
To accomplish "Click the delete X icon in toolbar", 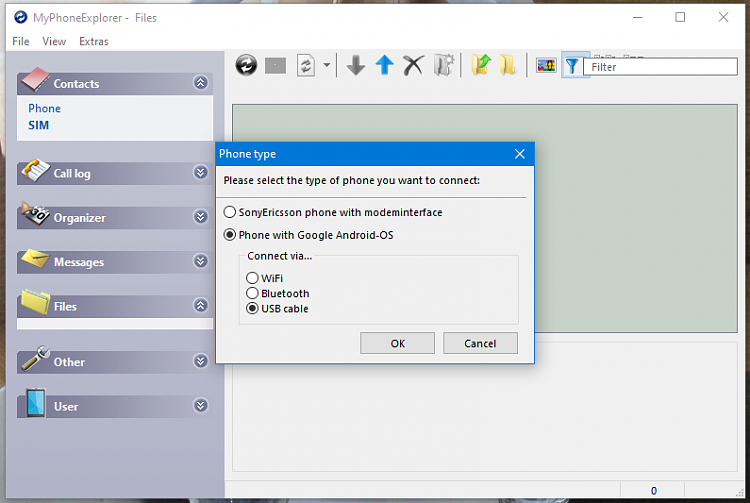I will pos(414,66).
